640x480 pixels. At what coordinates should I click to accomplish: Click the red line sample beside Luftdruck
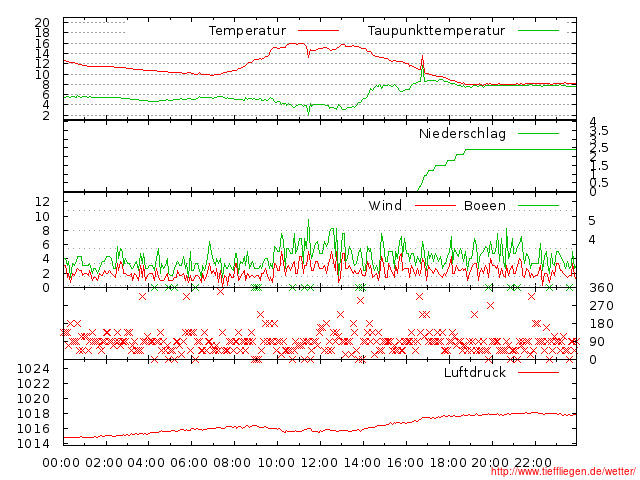coord(538,372)
